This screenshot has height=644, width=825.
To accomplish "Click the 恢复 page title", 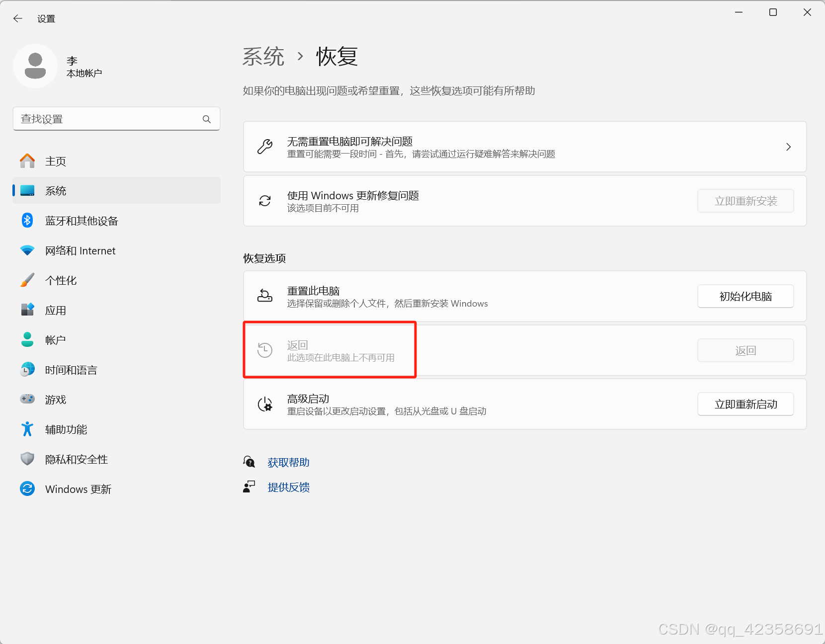I will [x=337, y=57].
